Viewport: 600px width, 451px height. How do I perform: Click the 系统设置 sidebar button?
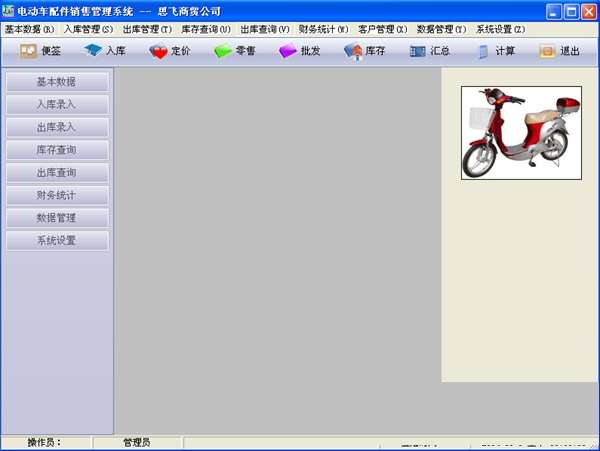(57, 241)
